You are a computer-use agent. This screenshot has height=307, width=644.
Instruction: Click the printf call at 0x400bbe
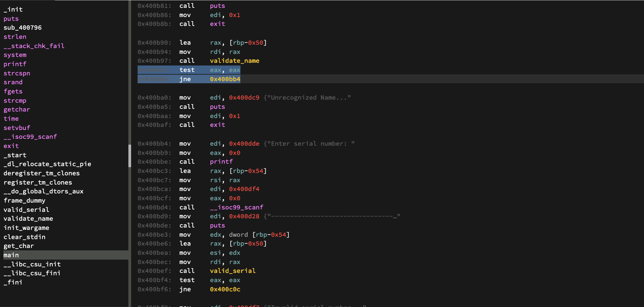coord(221,162)
